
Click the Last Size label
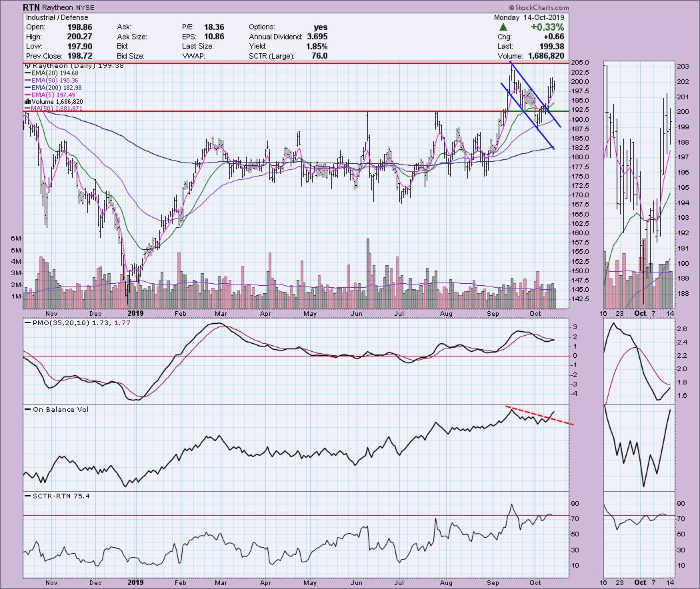click(198, 47)
